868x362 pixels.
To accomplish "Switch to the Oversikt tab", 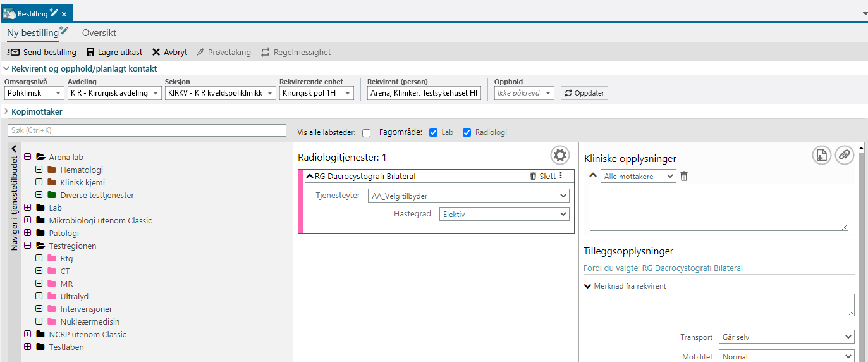I will pyautogui.click(x=99, y=33).
